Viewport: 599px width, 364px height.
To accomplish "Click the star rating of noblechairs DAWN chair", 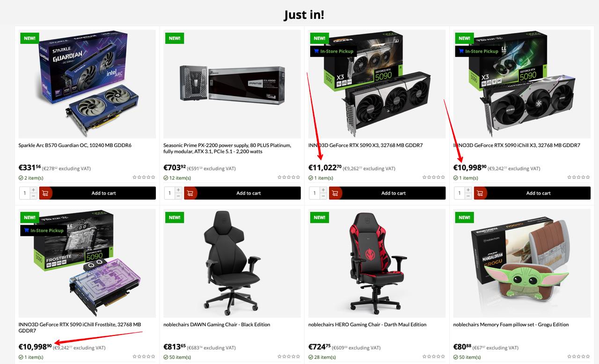I will (x=289, y=357).
